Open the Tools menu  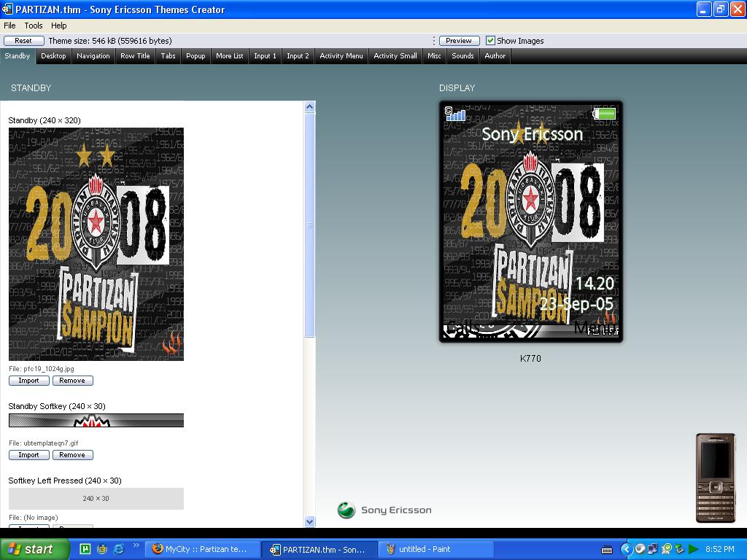point(34,26)
